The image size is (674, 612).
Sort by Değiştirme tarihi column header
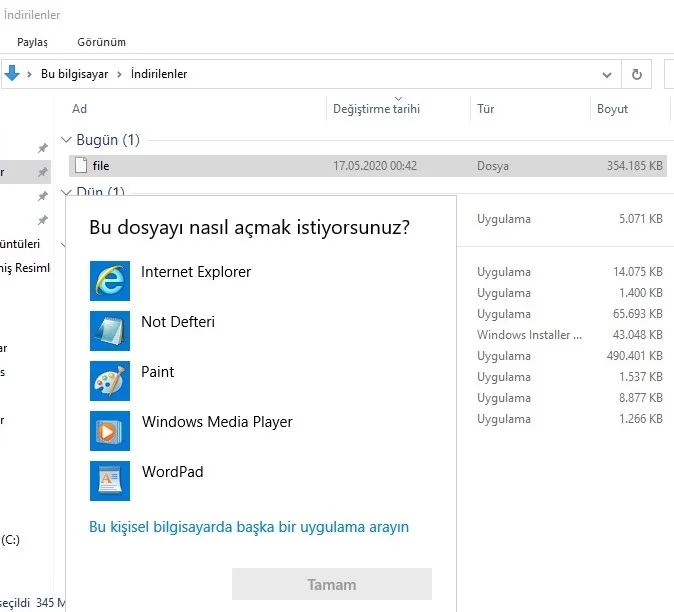[x=377, y=109]
